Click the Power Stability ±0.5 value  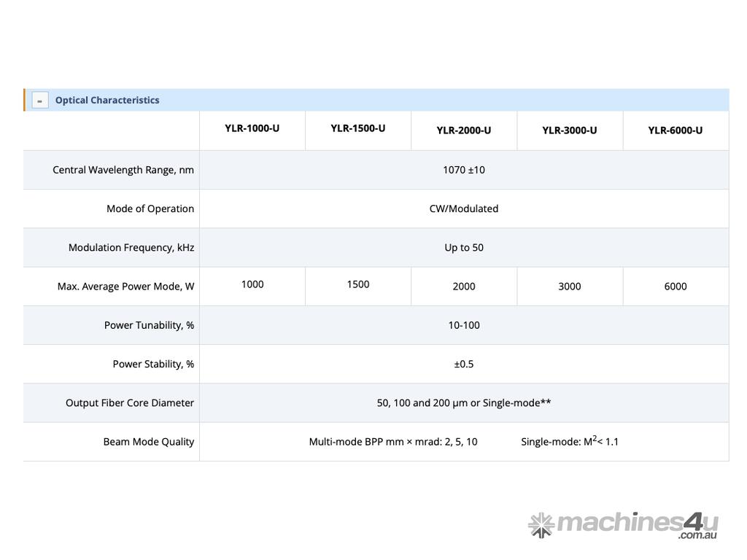pyautogui.click(x=463, y=364)
